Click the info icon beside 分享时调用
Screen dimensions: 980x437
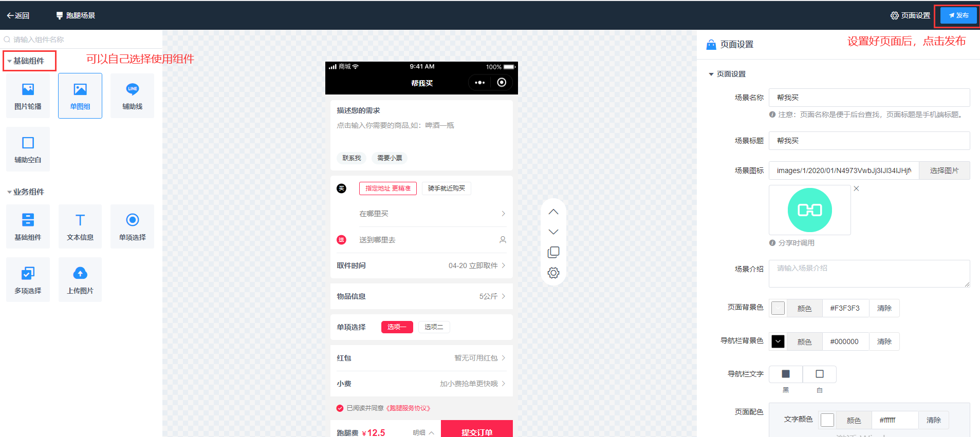[772, 243]
